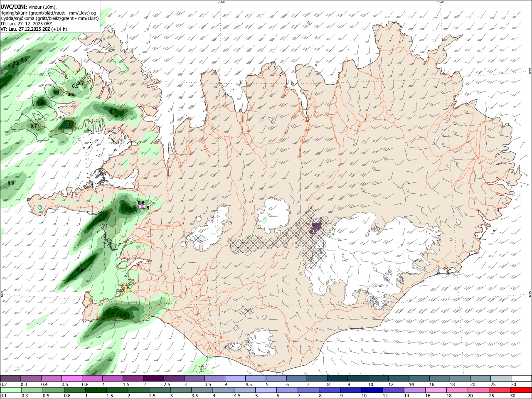The image size is (532, 399).
Task: Click the 1.9 rainfall value on the map
Action: pyautogui.click(x=80, y=270)
